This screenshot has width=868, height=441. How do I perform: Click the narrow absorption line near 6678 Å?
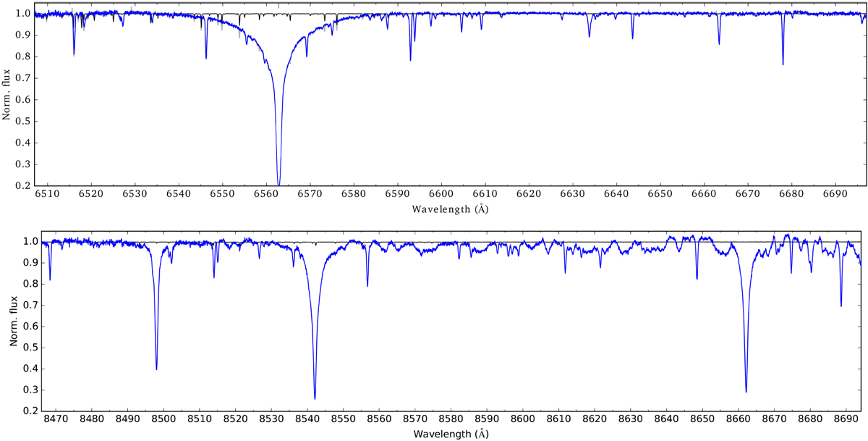[x=783, y=64]
